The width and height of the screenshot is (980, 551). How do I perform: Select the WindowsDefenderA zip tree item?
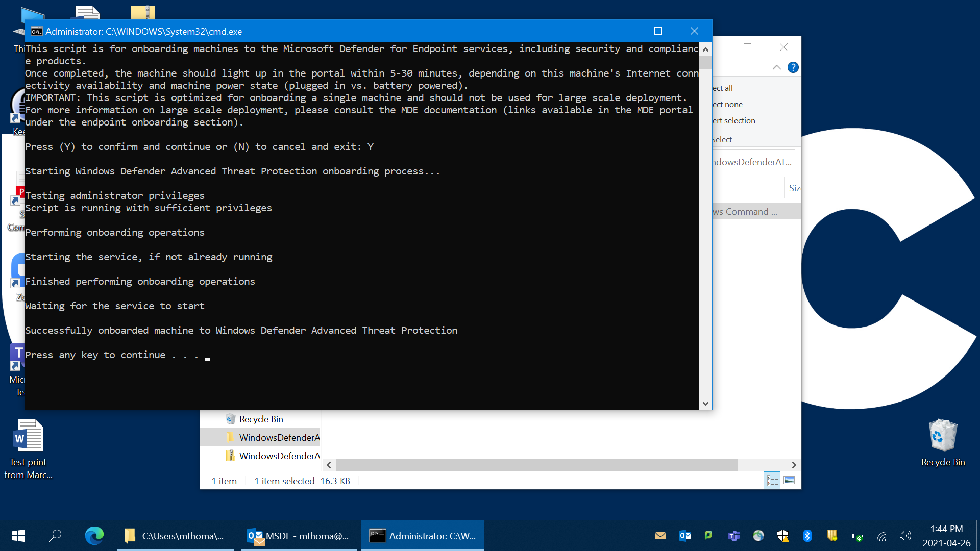pyautogui.click(x=273, y=456)
